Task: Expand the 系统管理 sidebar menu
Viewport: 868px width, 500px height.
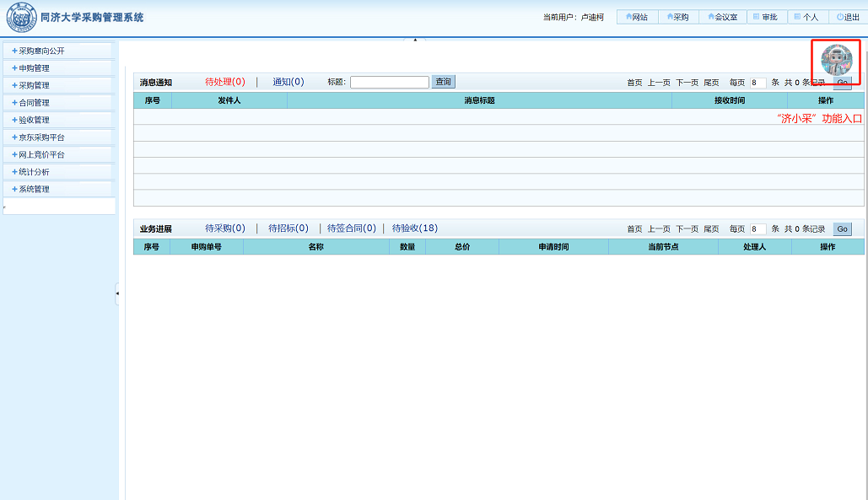Action: pyautogui.click(x=57, y=189)
